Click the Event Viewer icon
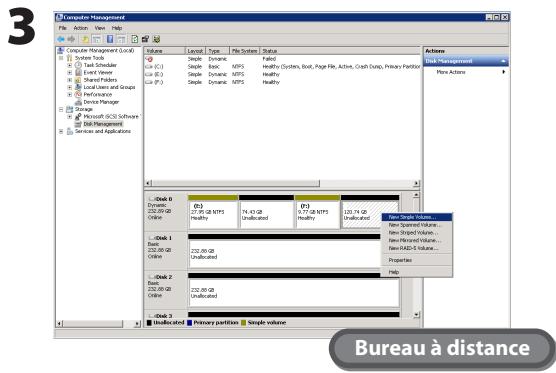 tap(78, 73)
